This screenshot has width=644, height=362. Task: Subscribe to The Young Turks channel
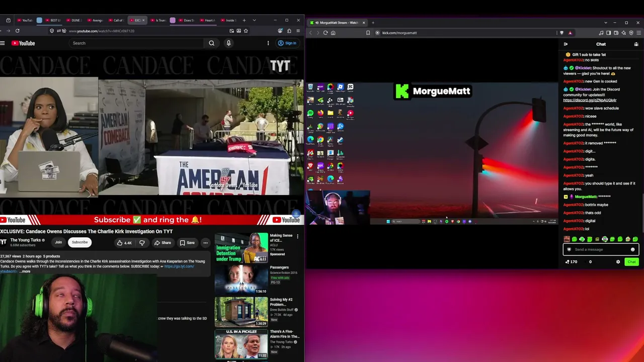click(x=79, y=242)
